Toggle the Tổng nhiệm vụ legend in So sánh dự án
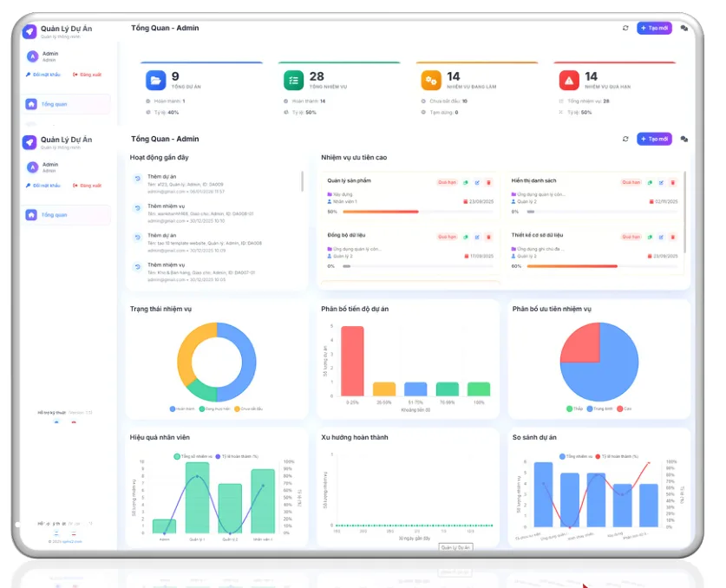Screen dimensions: 726x588 pos(576,456)
